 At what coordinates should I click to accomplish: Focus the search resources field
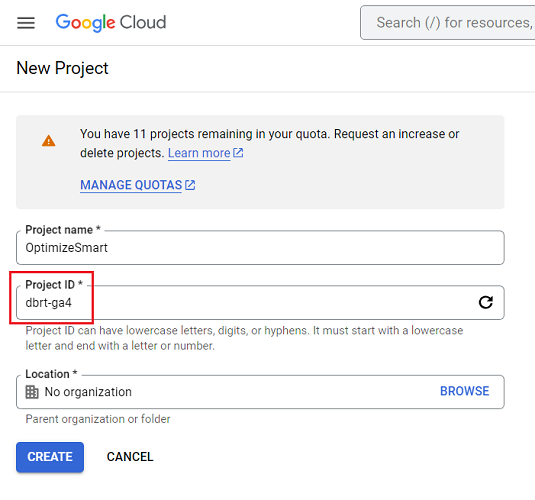[x=448, y=23]
